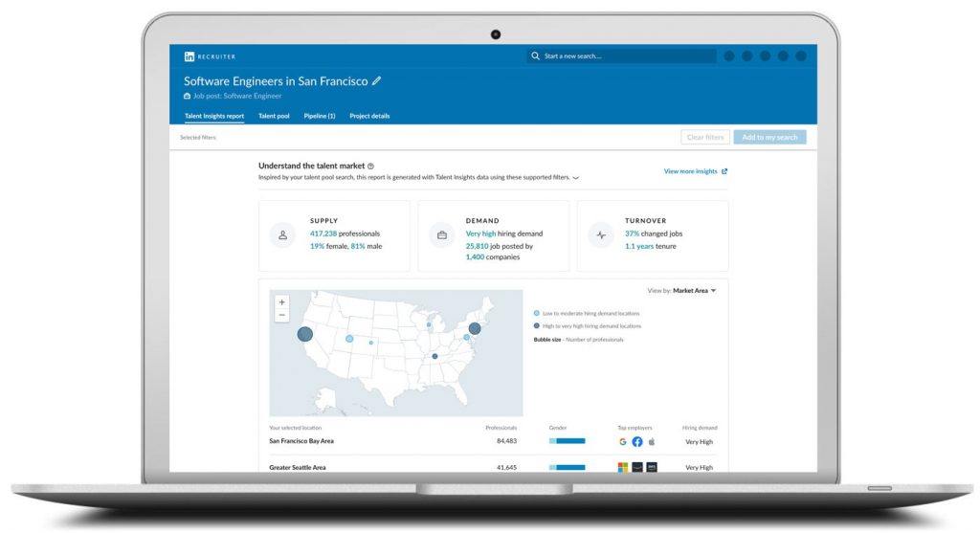Switch to the Talent pool tab
The image size is (980, 533).
point(274,116)
